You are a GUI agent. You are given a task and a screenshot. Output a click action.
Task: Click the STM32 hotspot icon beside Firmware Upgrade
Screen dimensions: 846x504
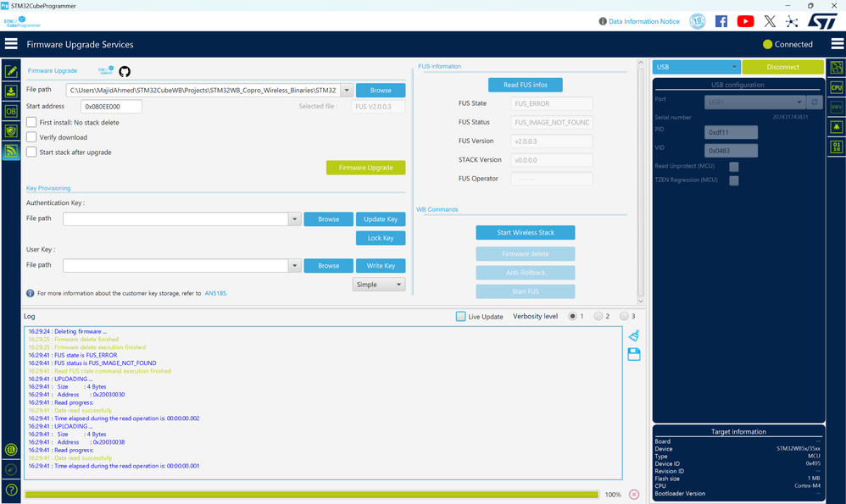click(x=106, y=70)
